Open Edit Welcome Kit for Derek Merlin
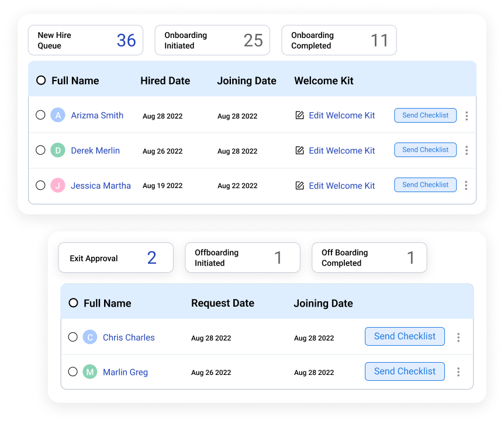Viewport: 504px width, 424px height. (x=341, y=150)
